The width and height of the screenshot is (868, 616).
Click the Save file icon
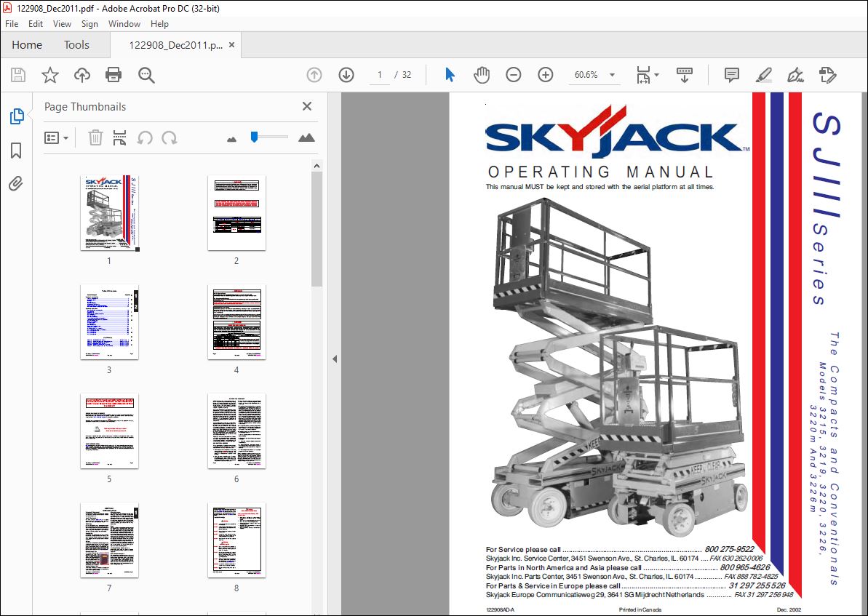point(18,75)
